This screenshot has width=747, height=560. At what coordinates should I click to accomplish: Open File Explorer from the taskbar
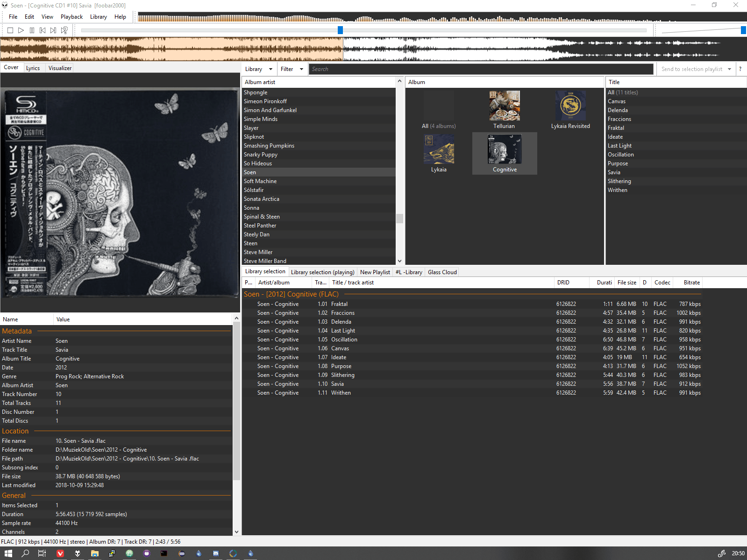pyautogui.click(x=95, y=553)
